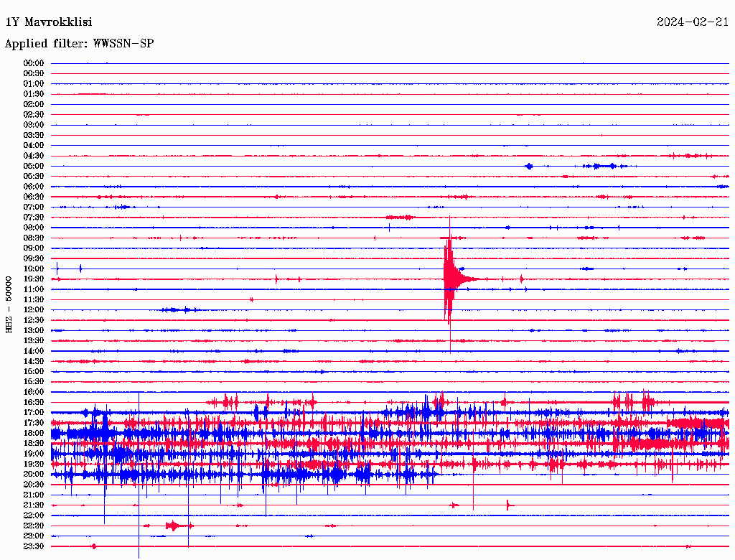735x560 pixels.
Task: Click the '21:30' time label
Action: (x=33, y=505)
